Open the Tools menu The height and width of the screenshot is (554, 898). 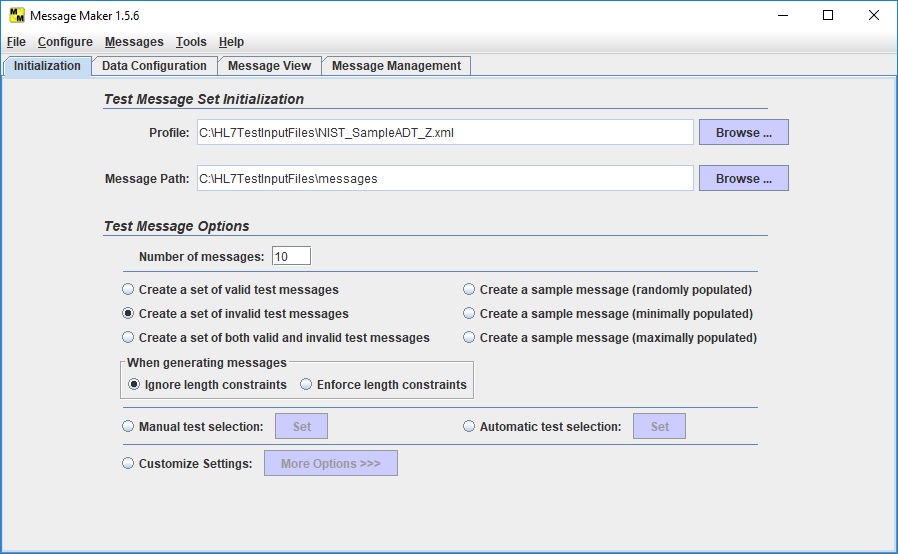(x=191, y=42)
